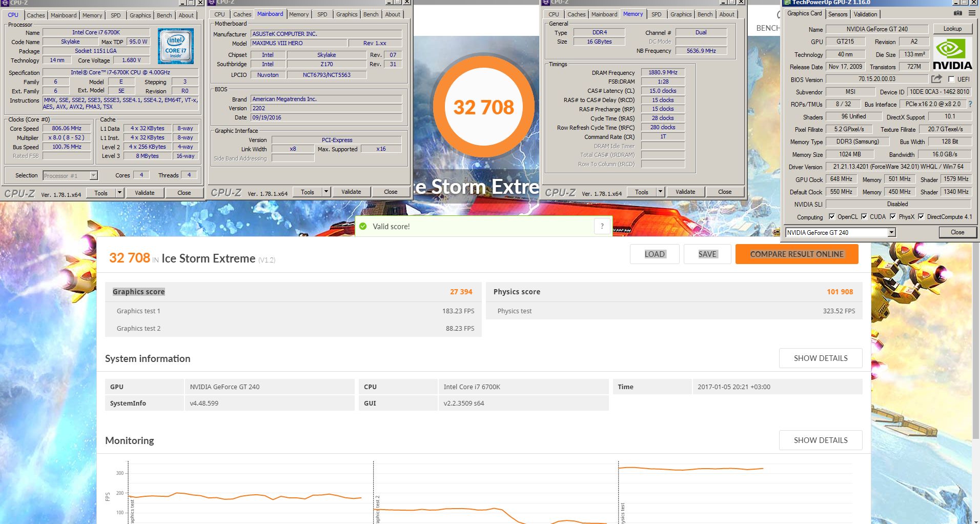
Task: Click the 32 708 orange score circle
Action: click(x=483, y=107)
